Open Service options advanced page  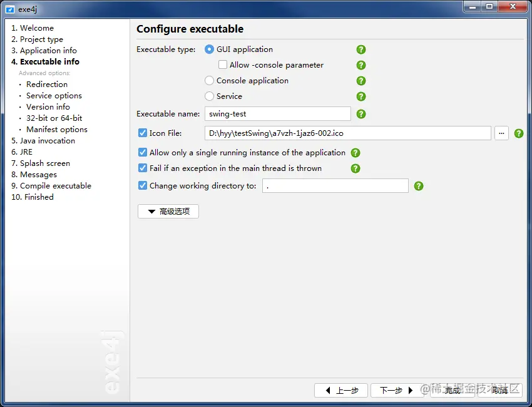(x=54, y=96)
